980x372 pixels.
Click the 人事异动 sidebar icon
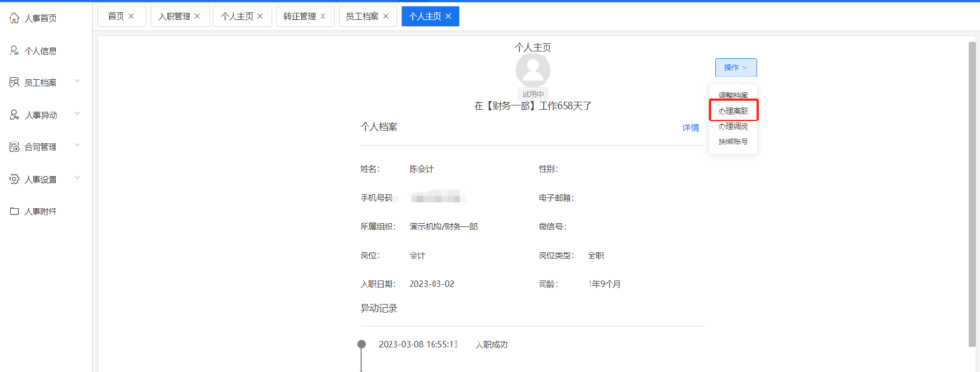pyautogui.click(x=13, y=115)
